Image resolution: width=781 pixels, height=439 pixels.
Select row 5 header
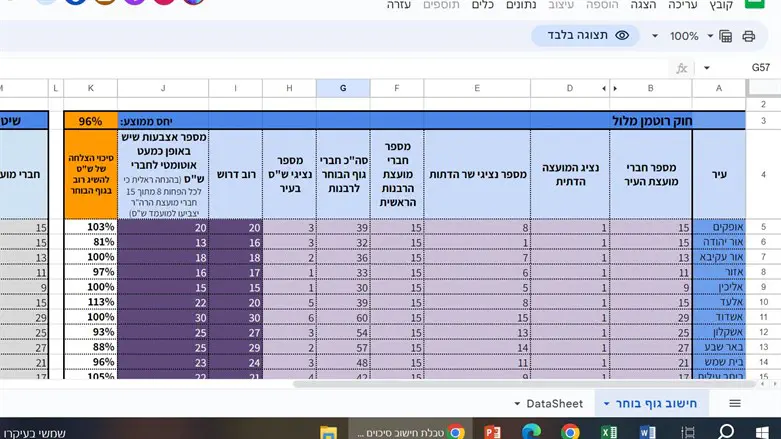(x=763, y=227)
